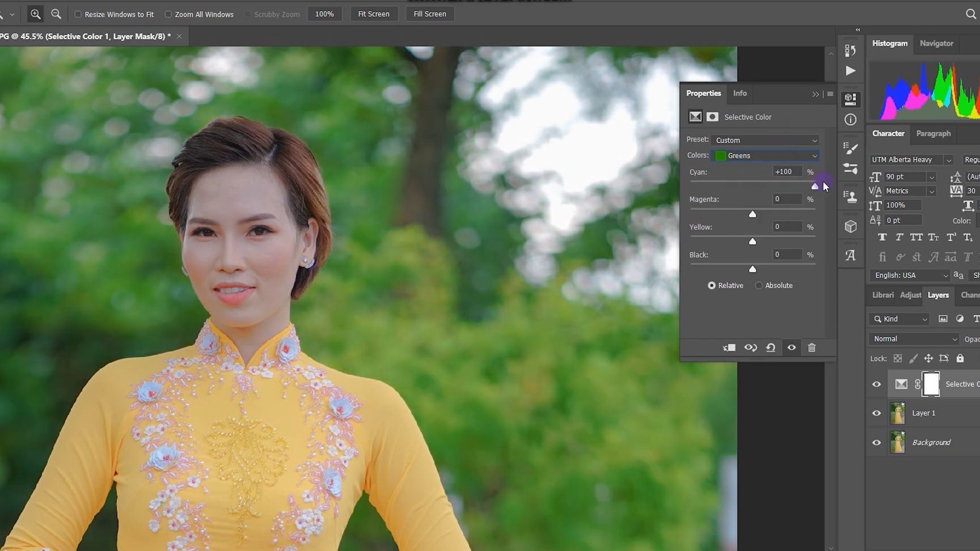Screen dimensions: 980x551
Task: Enable Resize Windows to Fit checkbox
Action: (78, 14)
